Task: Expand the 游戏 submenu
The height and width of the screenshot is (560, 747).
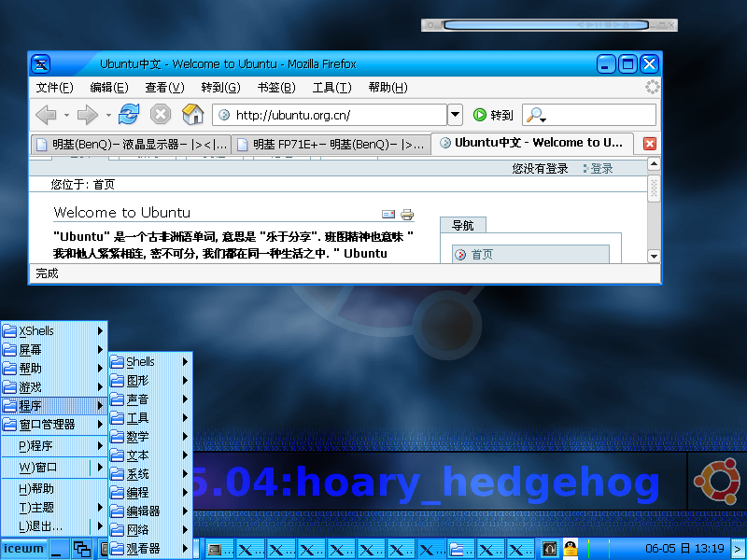Action: pyautogui.click(x=54, y=387)
